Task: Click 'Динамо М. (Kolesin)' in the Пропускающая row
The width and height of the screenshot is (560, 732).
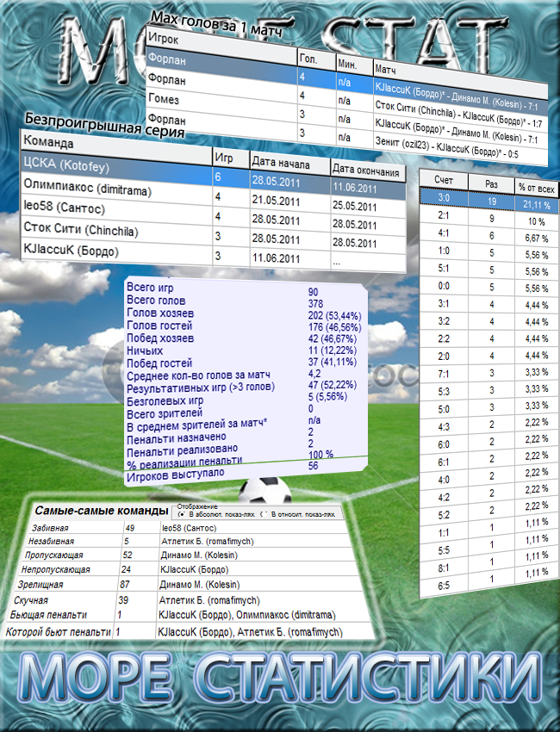Action: pyautogui.click(x=199, y=555)
